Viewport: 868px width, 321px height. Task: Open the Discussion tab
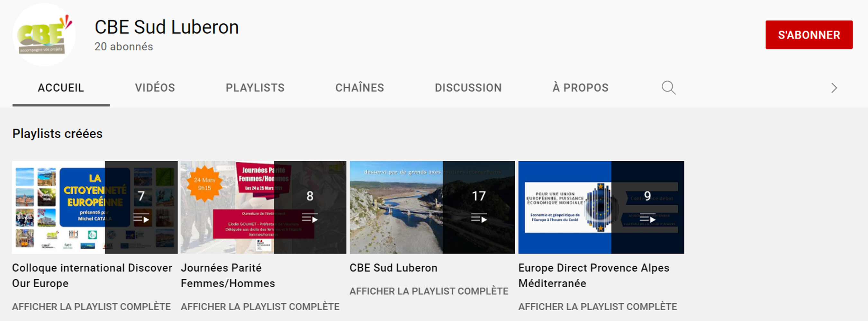(x=468, y=88)
